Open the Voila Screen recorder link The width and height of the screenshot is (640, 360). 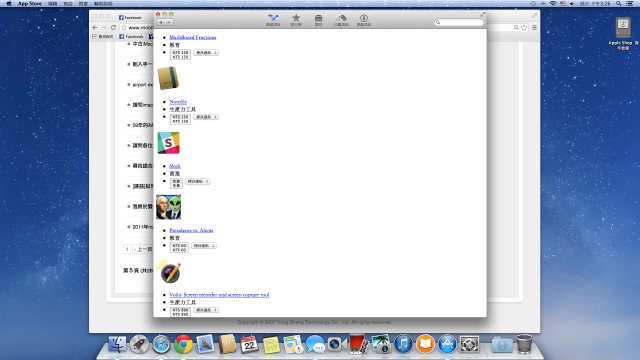[x=219, y=295]
